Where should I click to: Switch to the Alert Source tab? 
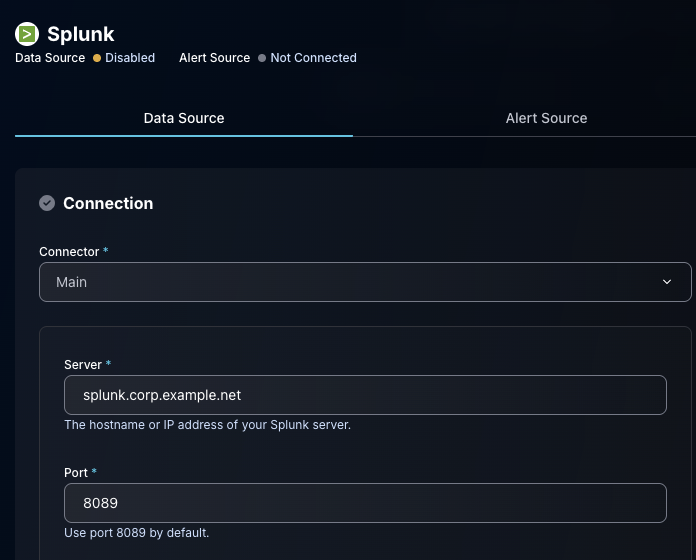point(546,118)
